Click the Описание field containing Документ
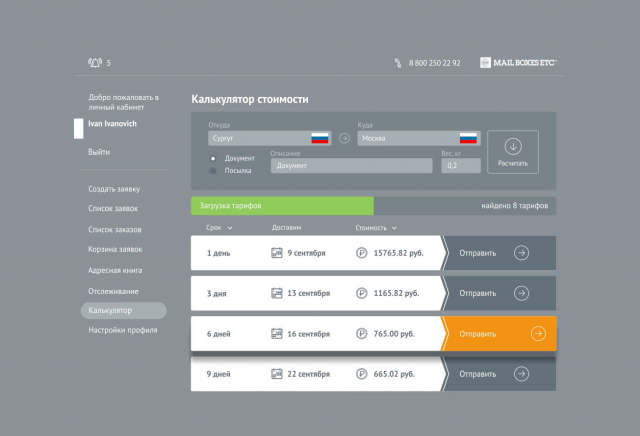This screenshot has width=640, height=436. tap(351, 165)
